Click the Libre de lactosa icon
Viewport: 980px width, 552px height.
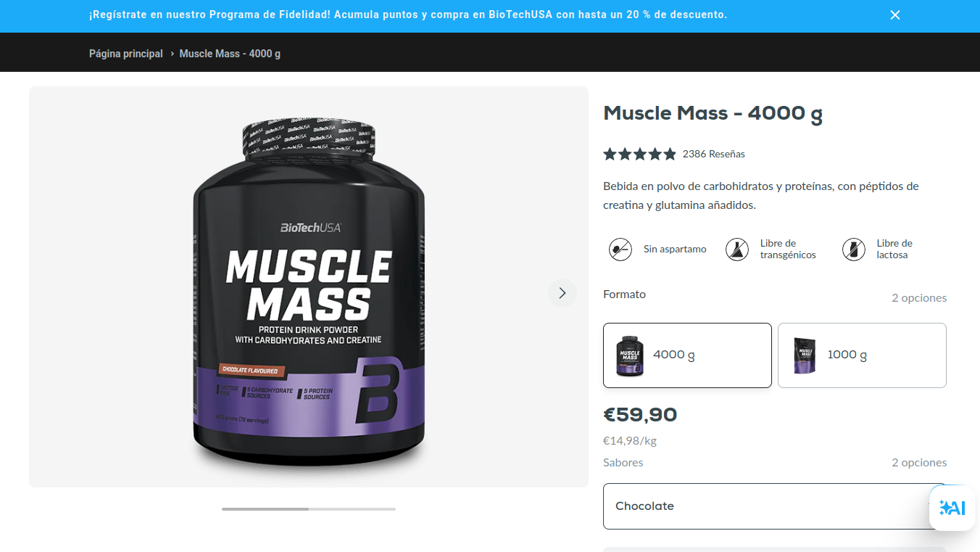(x=854, y=250)
